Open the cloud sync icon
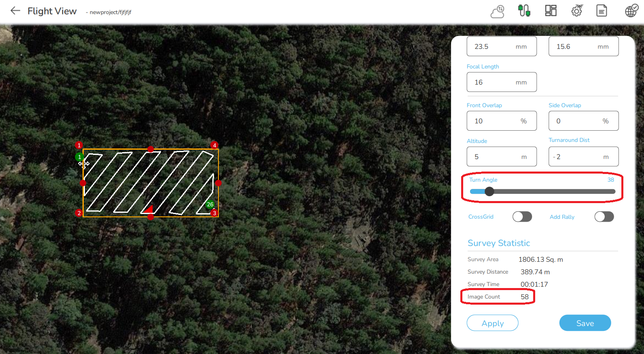 point(498,11)
